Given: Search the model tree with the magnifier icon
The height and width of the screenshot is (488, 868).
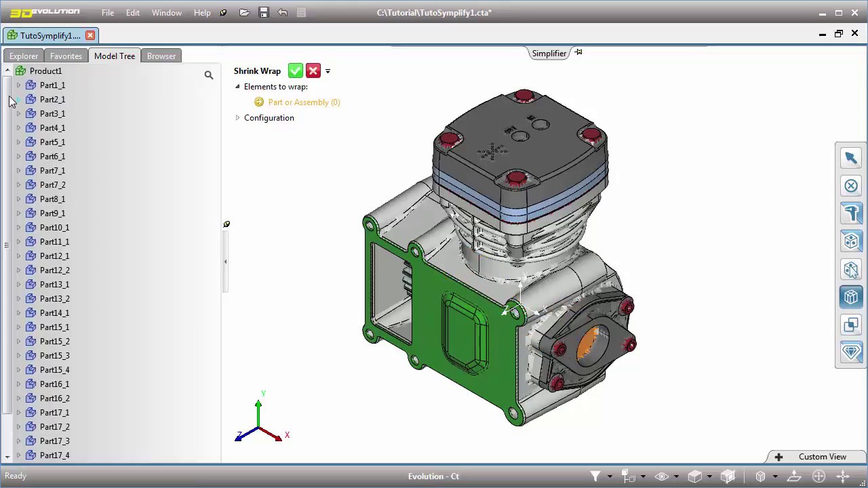Looking at the screenshot, I should coord(209,75).
